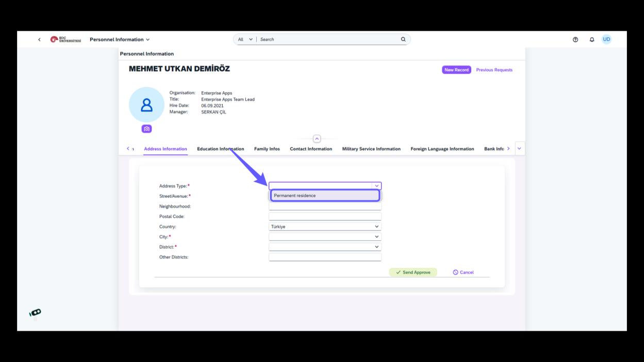Click the Other Districts input field
Viewport: 644px width, 362px height.
point(325,257)
